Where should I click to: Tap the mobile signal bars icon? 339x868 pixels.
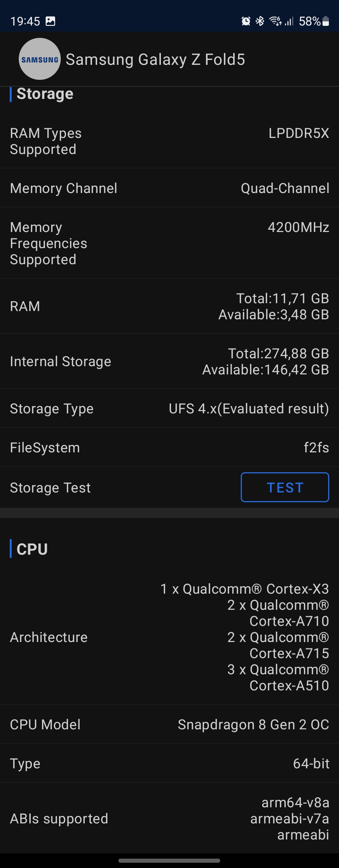click(289, 21)
